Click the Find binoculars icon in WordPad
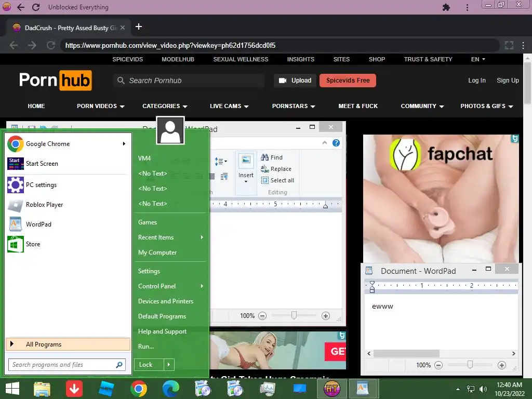 [264, 157]
